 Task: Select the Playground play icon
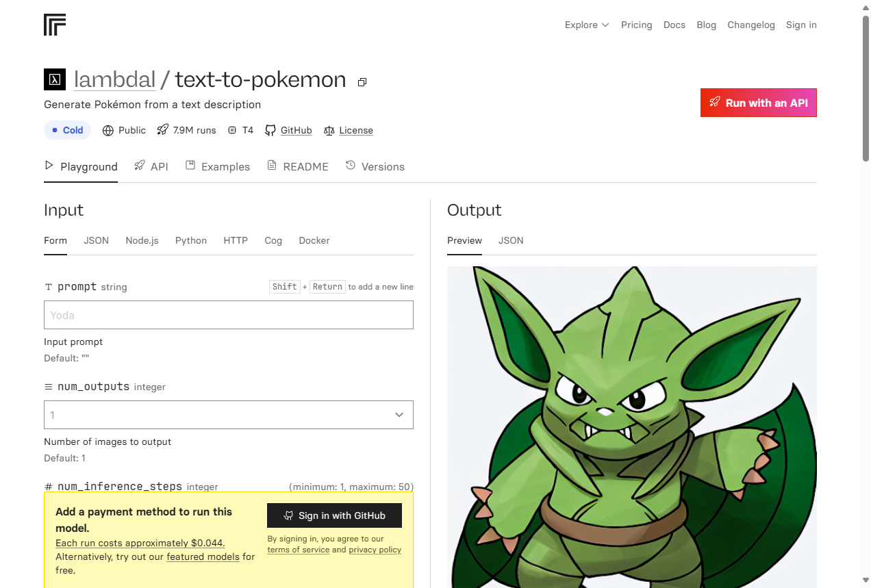click(x=49, y=166)
